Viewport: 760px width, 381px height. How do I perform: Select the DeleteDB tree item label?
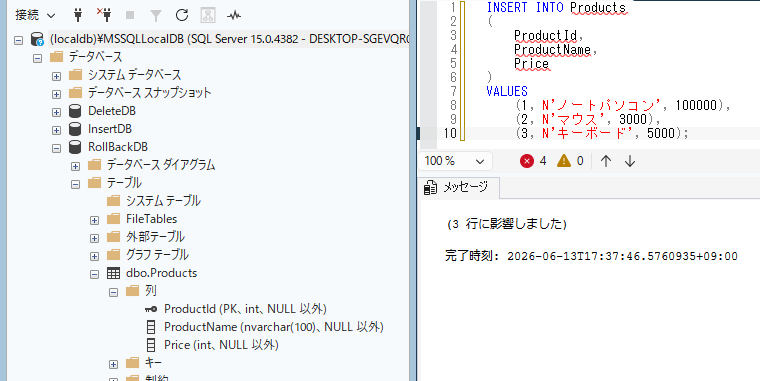point(112,111)
